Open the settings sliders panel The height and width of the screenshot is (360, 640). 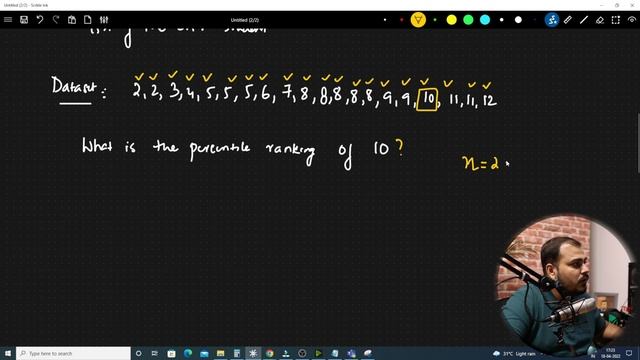104,20
